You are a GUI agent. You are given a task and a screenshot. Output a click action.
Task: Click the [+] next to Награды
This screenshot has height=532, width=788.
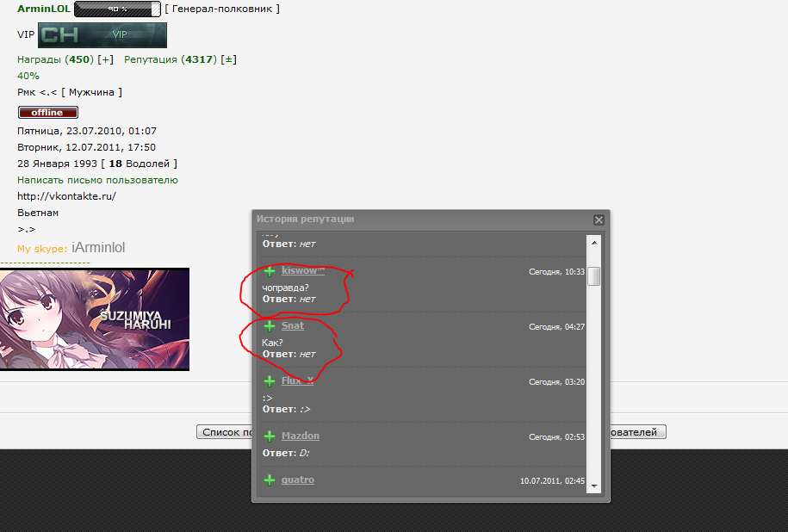pos(106,59)
